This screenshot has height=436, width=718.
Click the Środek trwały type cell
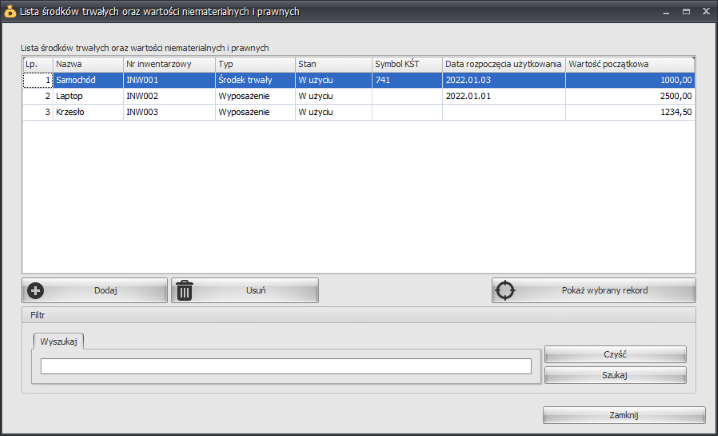pos(255,80)
